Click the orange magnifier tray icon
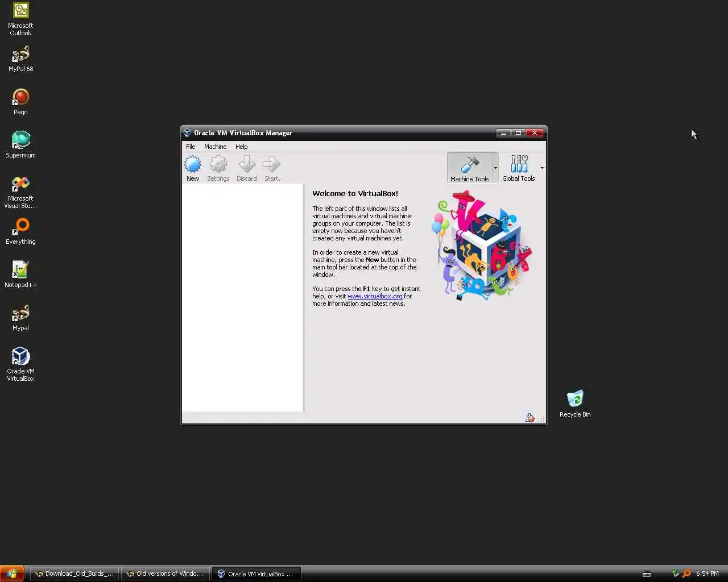The height and width of the screenshot is (582, 728). (x=686, y=574)
